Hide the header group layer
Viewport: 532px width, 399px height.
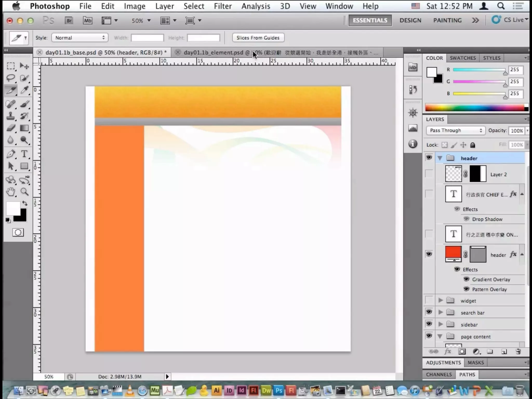tap(429, 158)
